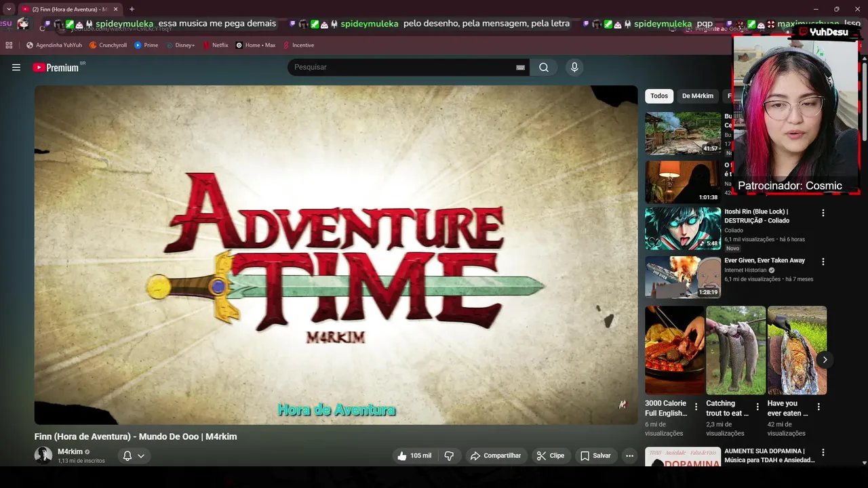Select the De M4rkim filter chip
Viewport: 868px width, 488px height.
pos(697,96)
